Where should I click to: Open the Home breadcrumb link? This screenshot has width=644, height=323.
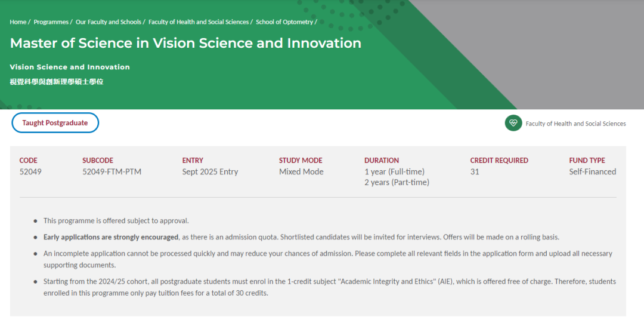point(18,22)
